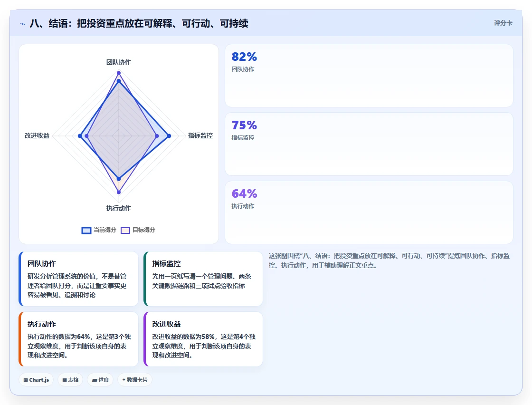Click the 评分卡 label in header
532x405 pixels.
click(x=503, y=23)
